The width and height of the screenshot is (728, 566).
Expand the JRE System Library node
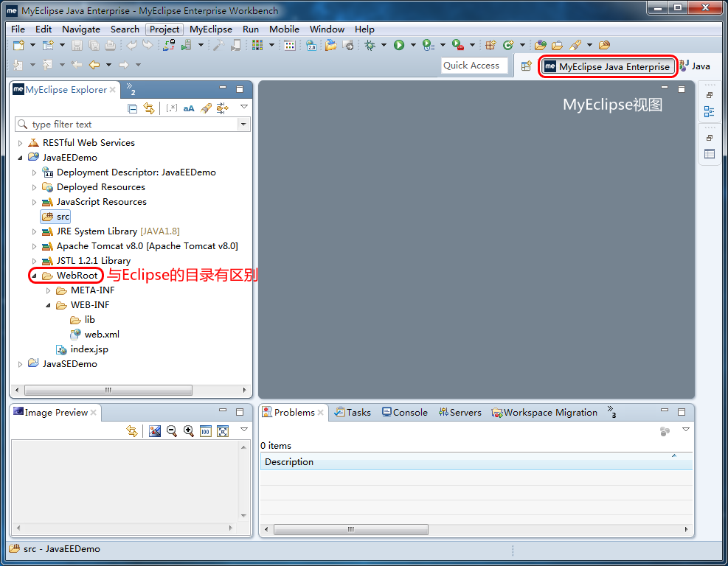(x=34, y=231)
